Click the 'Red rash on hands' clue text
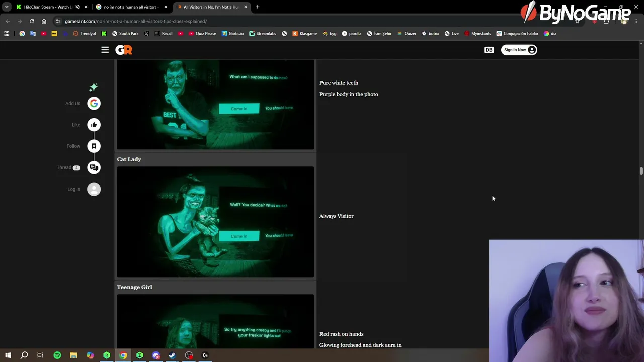Image resolution: width=644 pixels, height=362 pixels. coord(341,334)
